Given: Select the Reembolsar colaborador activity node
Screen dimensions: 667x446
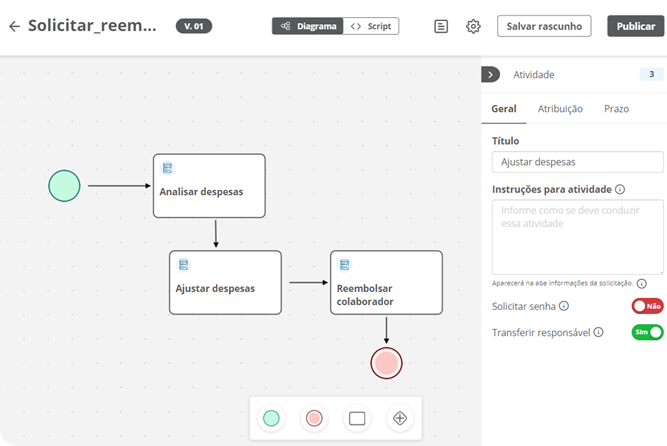Looking at the screenshot, I should tap(386, 283).
